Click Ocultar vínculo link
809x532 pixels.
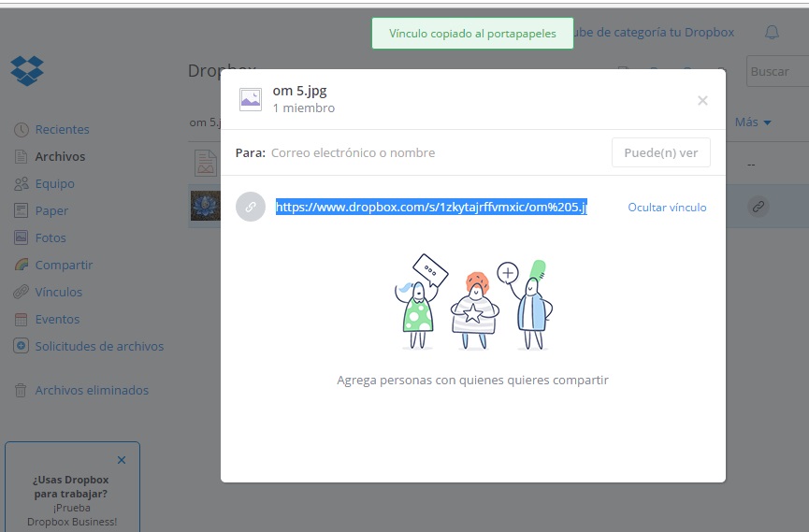(x=667, y=207)
